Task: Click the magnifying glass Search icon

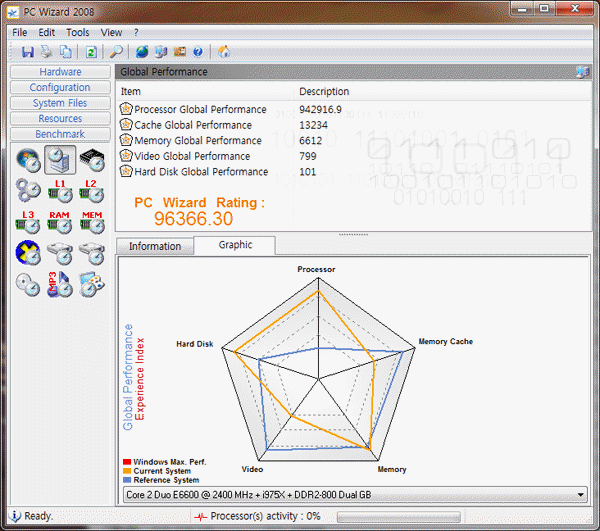Action: (116, 52)
